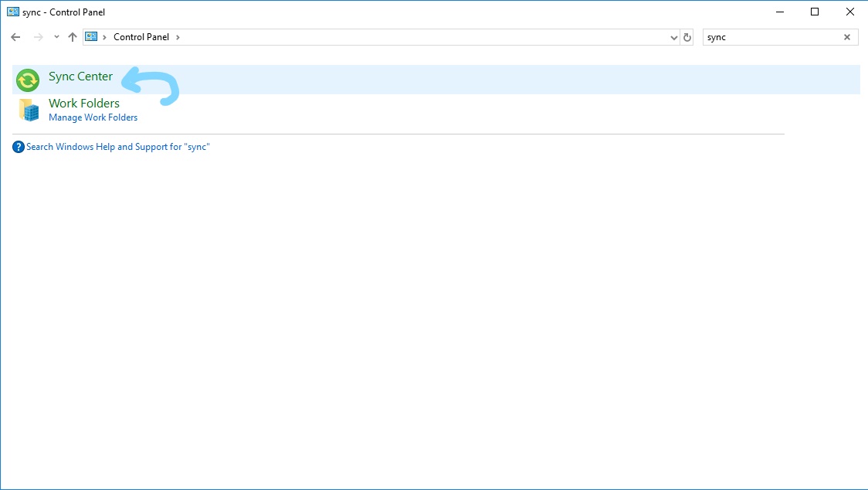Click the Manage Work Folders link

point(93,117)
